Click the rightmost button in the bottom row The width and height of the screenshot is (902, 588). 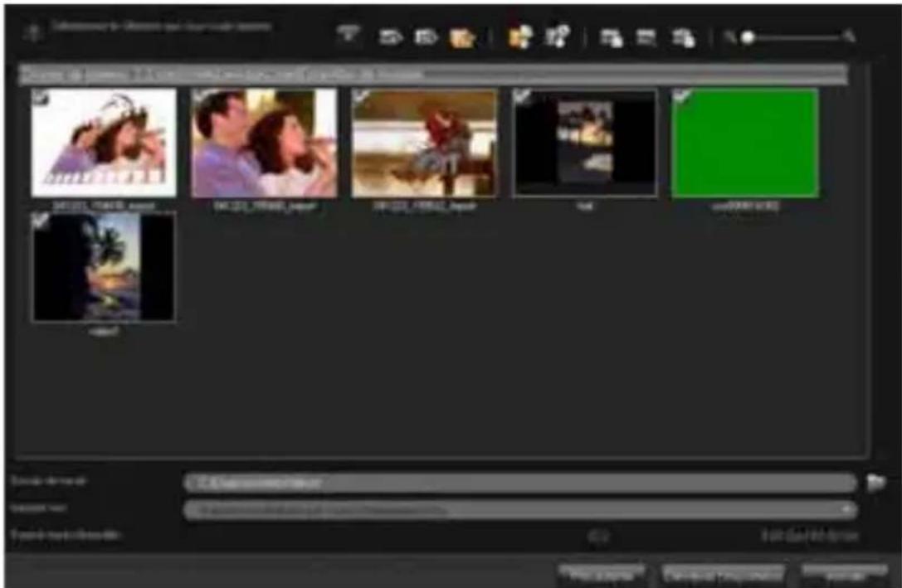(x=844, y=573)
